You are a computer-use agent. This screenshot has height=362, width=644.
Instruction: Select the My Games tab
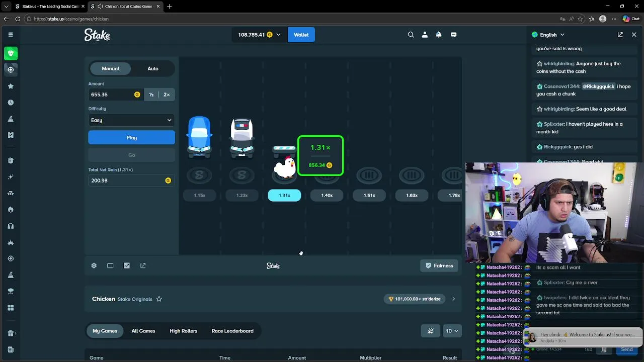105,331
